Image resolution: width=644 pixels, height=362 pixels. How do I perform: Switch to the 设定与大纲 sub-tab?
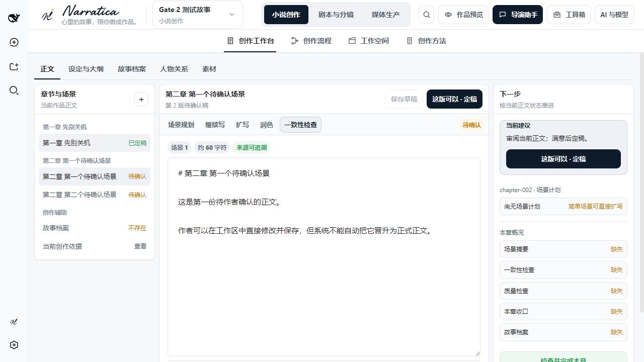point(86,69)
